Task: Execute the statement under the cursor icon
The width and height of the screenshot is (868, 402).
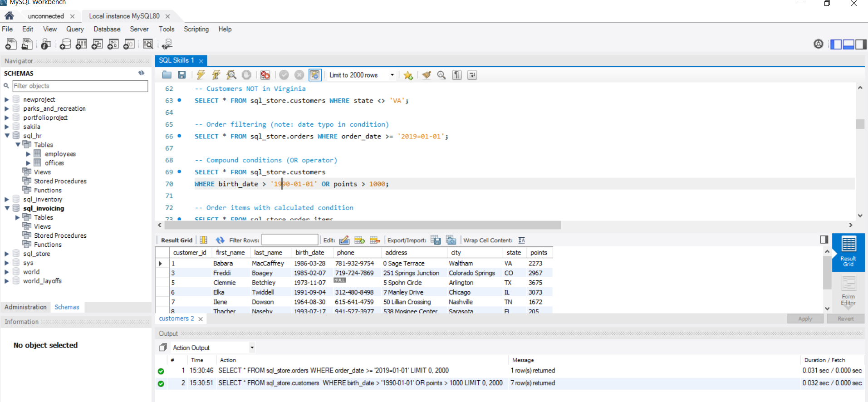Action: (216, 75)
